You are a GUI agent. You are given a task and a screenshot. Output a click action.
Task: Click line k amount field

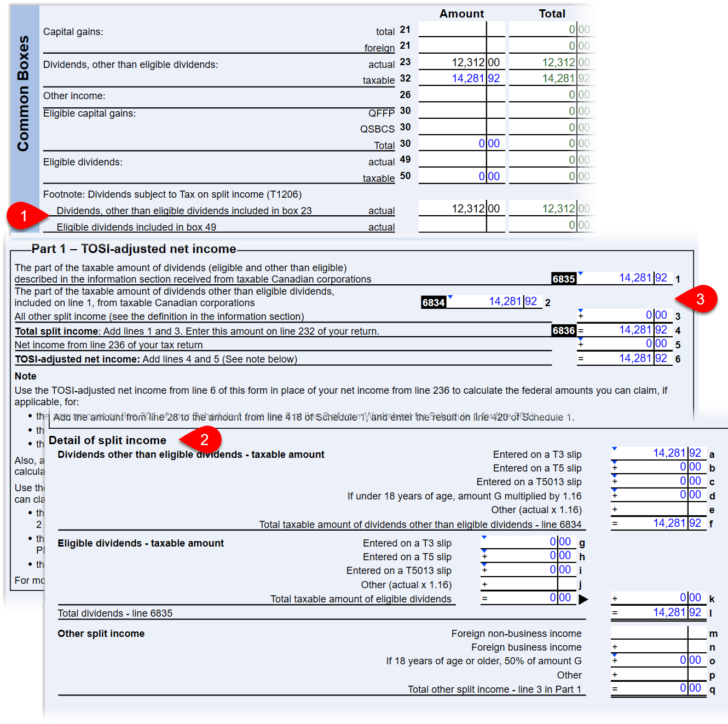click(658, 598)
